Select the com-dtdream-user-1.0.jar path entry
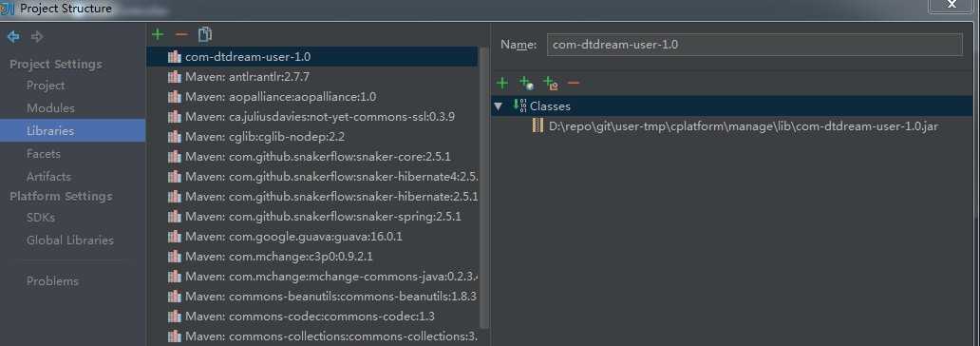980x346 pixels. (744, 125)
